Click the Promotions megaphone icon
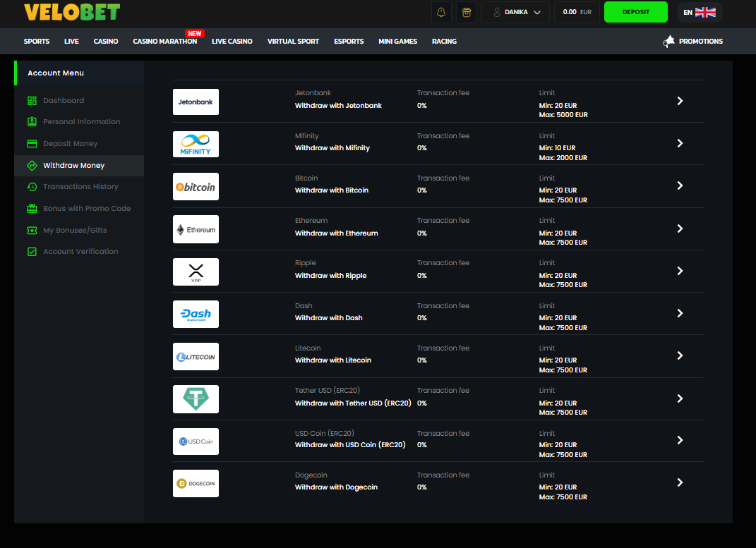The width and height of the screenshot is (756, 548). click(x=668, y=42)
